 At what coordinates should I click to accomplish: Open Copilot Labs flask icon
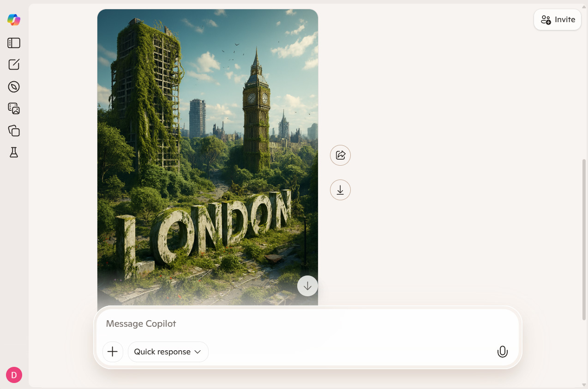(x=14, y=153)
